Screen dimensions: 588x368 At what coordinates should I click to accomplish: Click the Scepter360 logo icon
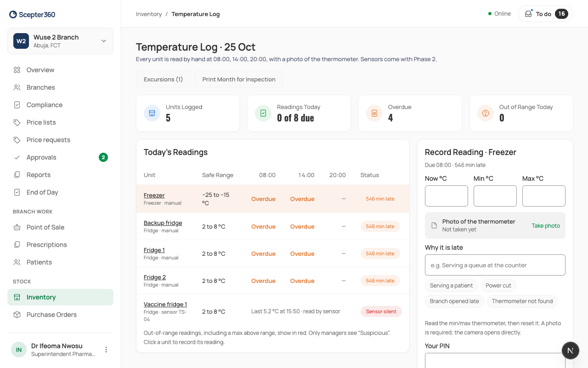point(13,15)
